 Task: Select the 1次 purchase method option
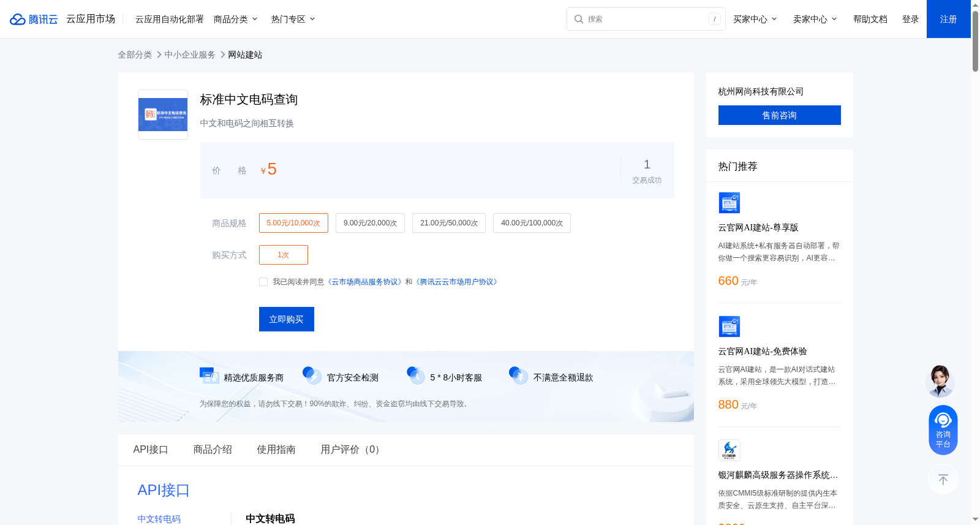click(x=284, y=255)
